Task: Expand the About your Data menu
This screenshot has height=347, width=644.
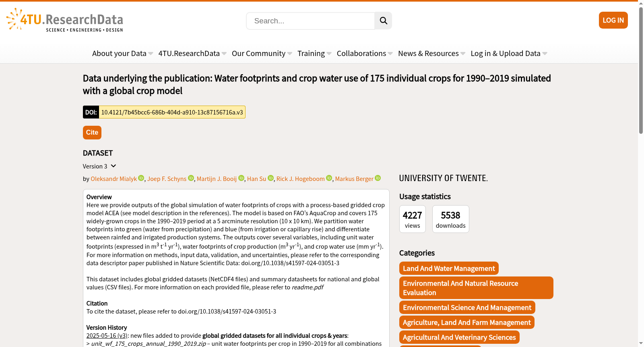Action: click(x=122, y=54)
